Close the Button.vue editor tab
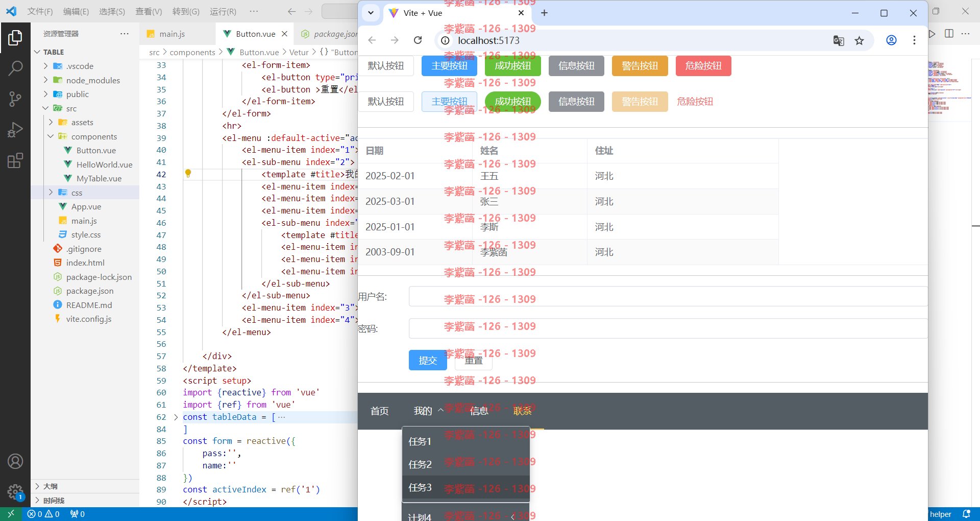 click(x=285, y=34)
